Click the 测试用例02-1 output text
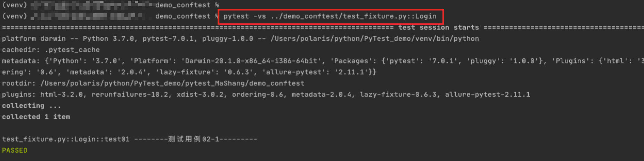Viewport: 644px width, 161px height. (193, 139)
